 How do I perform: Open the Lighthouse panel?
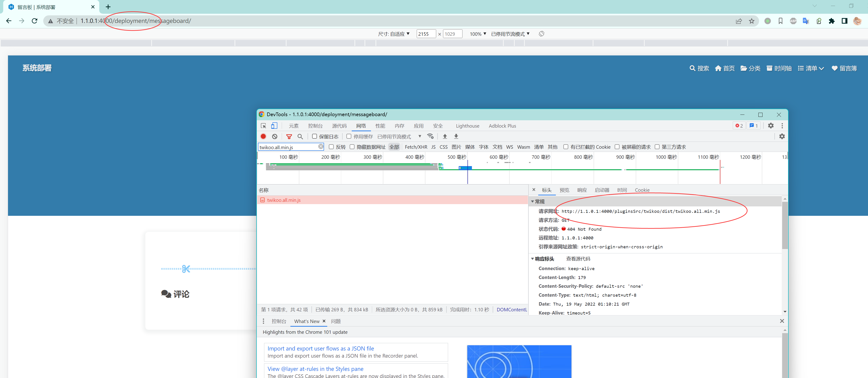pos(467,126)
